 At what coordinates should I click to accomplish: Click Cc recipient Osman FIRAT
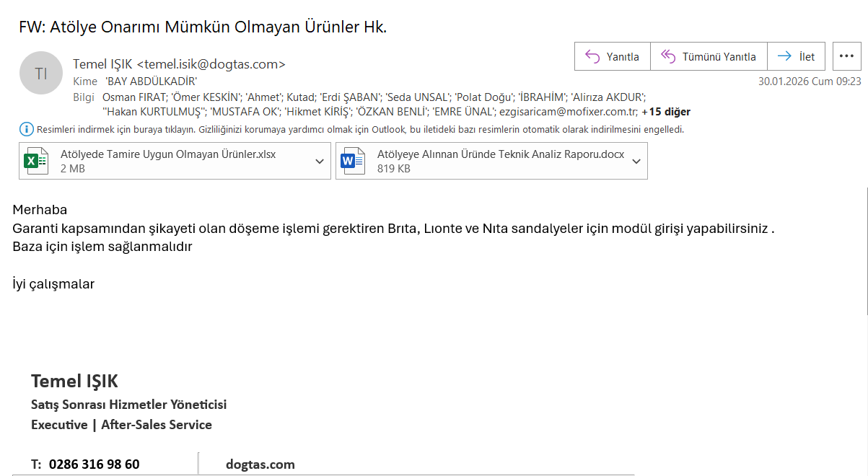(133, 97)
